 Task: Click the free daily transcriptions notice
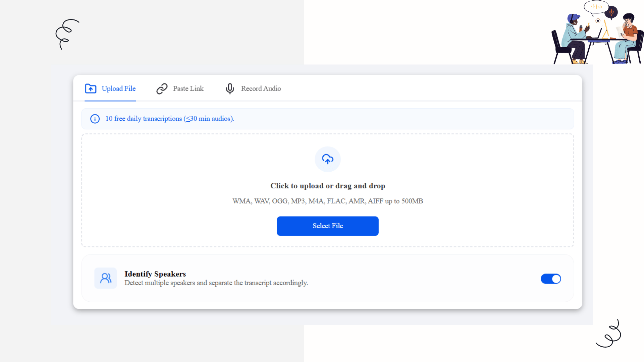click(170, 119)
